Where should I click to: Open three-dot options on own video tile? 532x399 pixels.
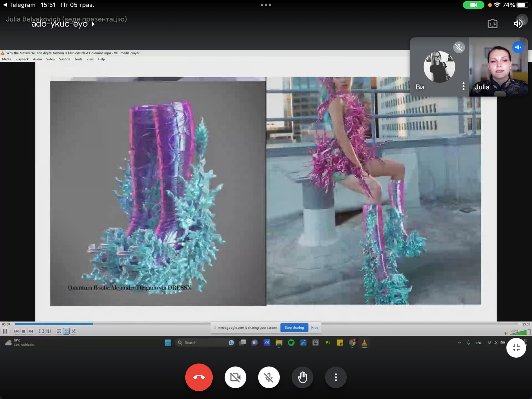[463, 86]
